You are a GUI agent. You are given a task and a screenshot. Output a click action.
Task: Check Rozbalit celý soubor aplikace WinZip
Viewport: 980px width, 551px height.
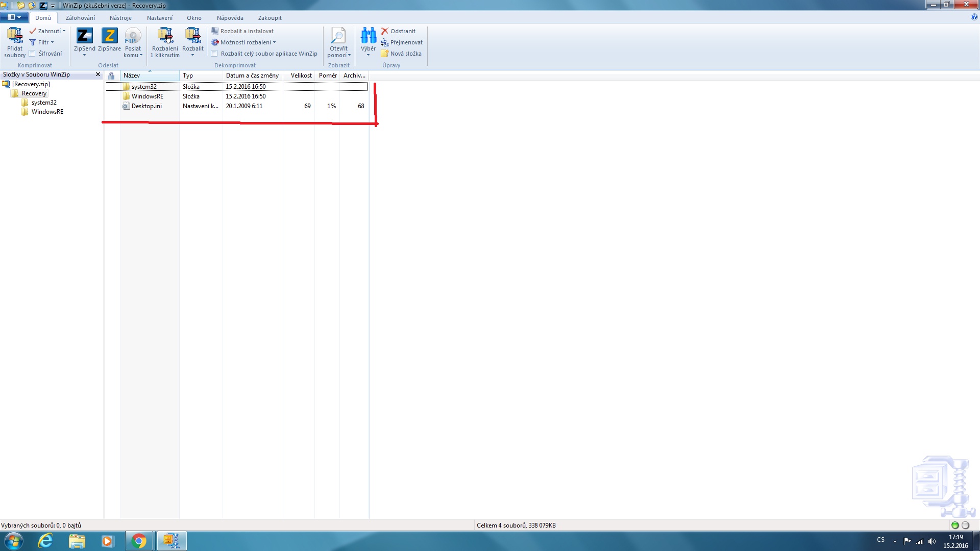pos(215,54)
